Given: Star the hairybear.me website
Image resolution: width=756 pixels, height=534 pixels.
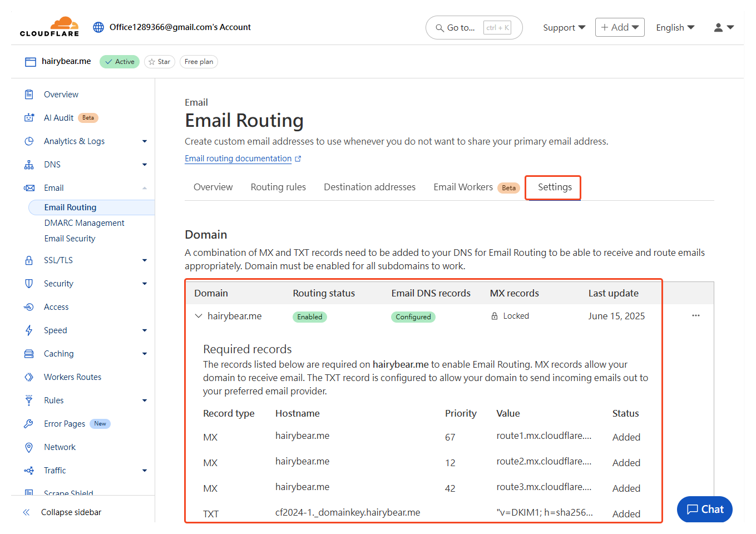Looking at the screenshot, I should click(160, 62).
